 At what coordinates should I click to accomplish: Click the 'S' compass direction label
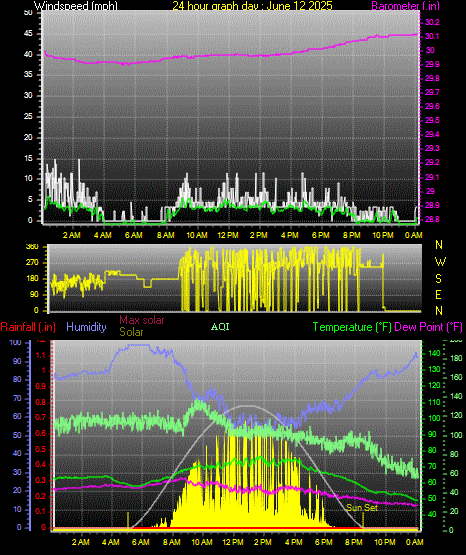click(x=438, y=279)
